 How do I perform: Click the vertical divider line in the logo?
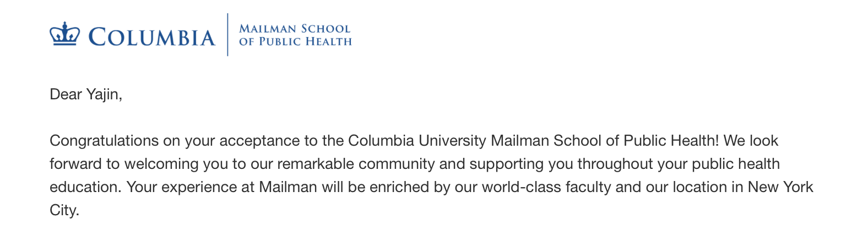(227, 35)
